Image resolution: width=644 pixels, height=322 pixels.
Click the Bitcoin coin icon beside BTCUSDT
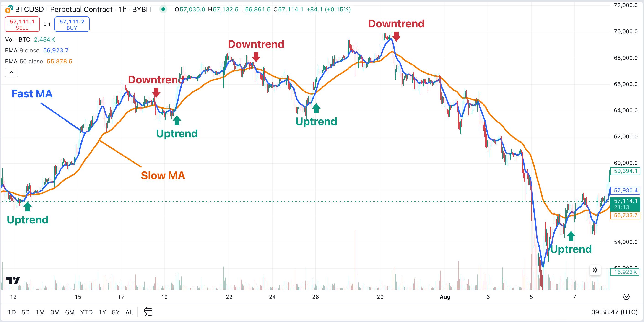[8, 9]
